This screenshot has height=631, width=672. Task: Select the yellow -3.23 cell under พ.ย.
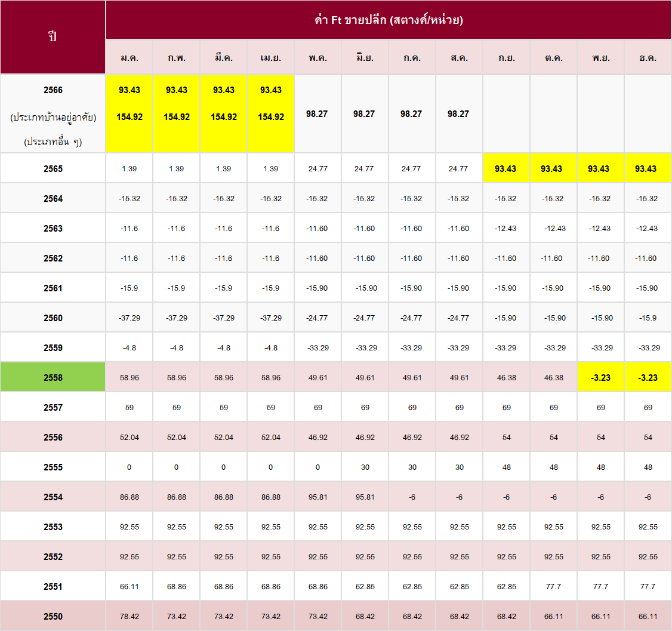coord(600,377)
